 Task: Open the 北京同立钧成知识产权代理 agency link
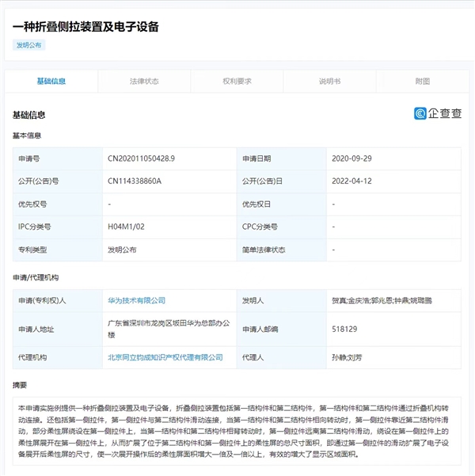[x=165, y=357]
